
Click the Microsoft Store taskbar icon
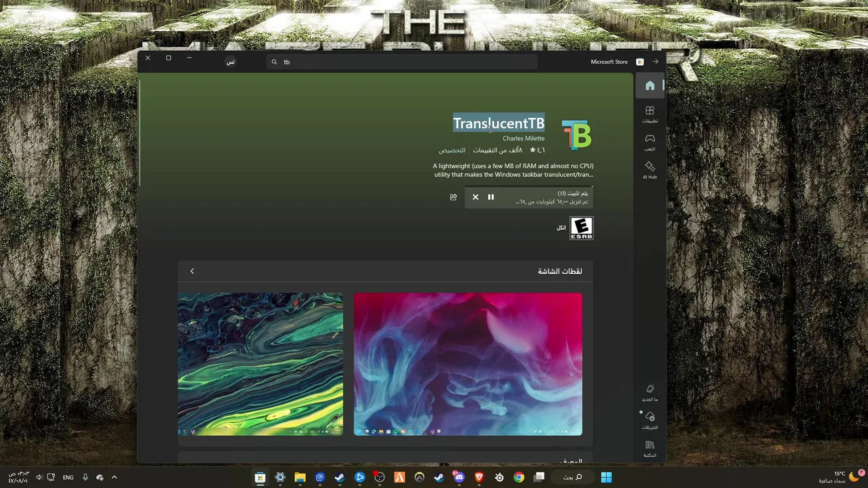260,477
